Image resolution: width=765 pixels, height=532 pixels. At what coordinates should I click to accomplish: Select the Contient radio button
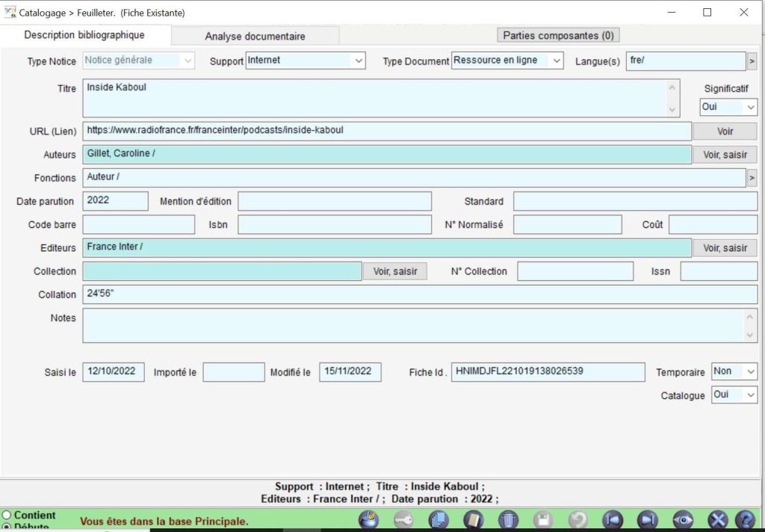6,515
